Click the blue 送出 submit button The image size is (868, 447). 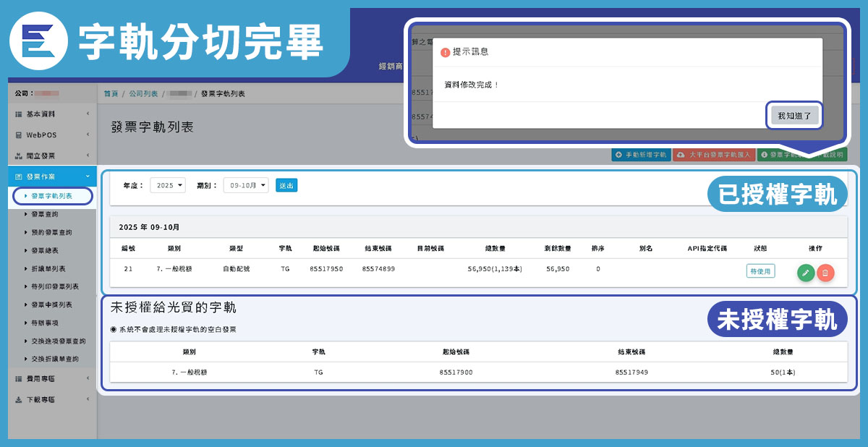(x=286, y=186)
